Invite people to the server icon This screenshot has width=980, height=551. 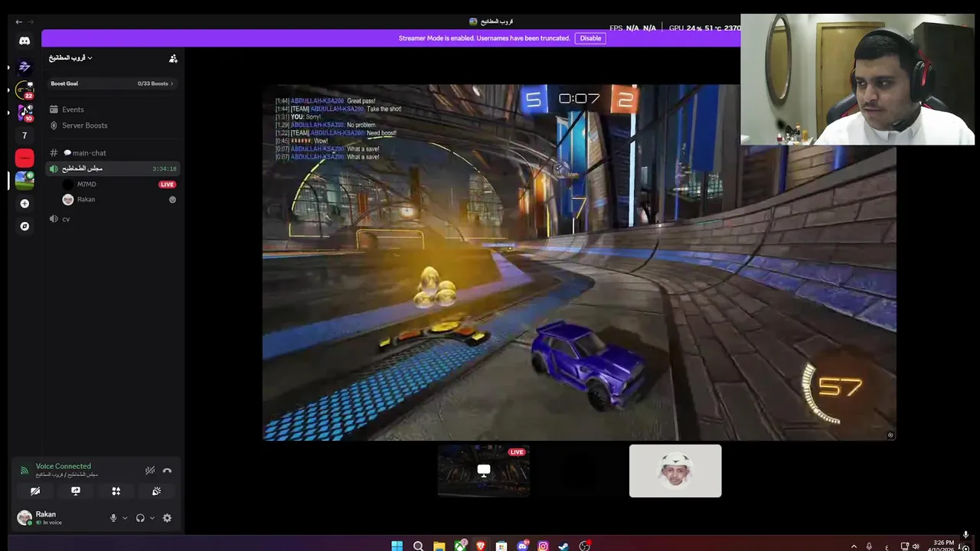[173, 58]
